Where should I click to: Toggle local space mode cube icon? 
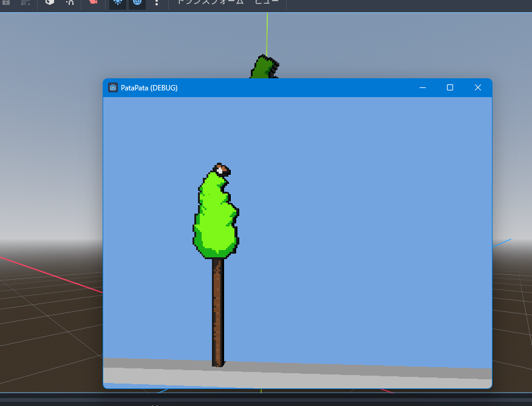coord(50,2)
